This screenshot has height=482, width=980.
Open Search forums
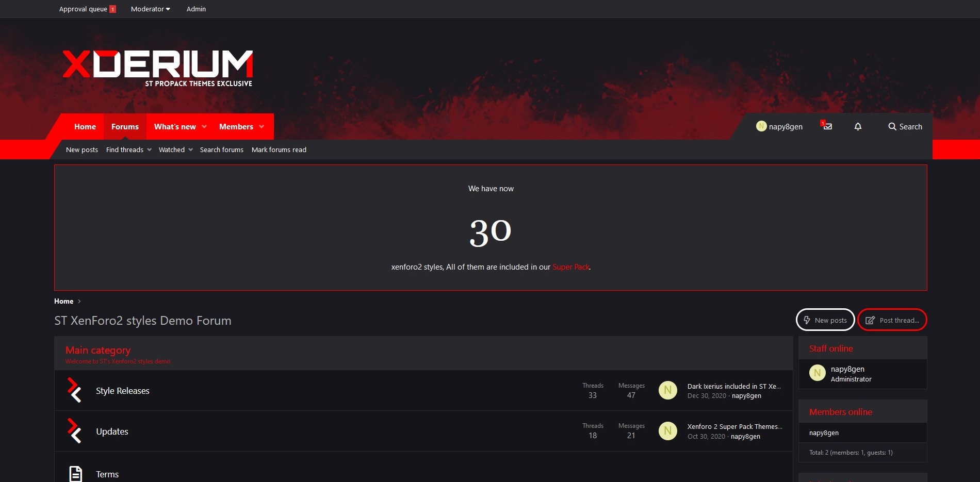[x=222, y=149]
